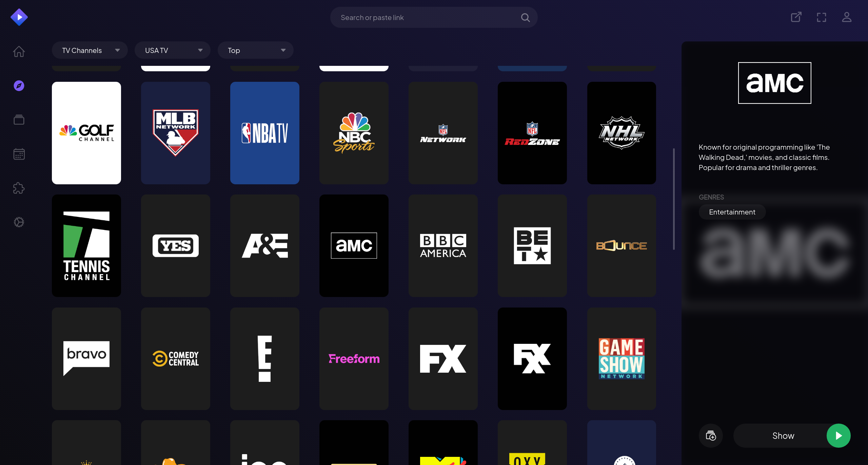Click the discover/compass sidebar icon
Image resolution: width=868 pixels, height=465 pixels.
click(x=19, y=86)
